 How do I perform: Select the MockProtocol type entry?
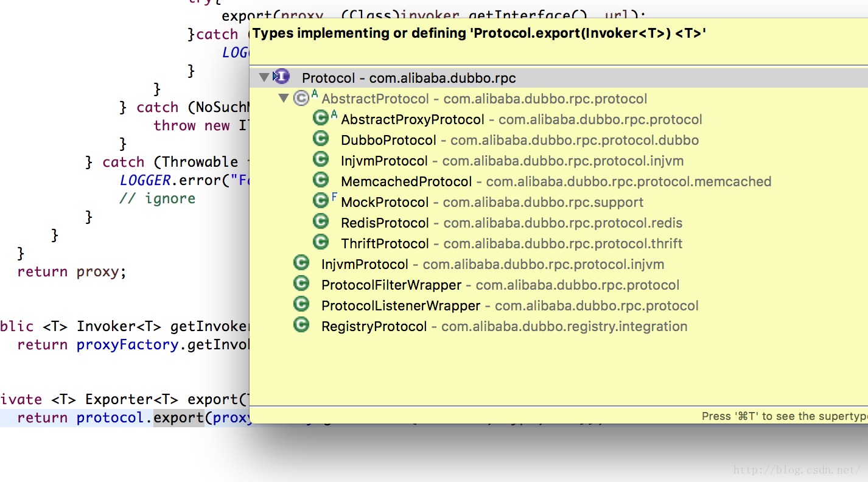tap(492, 202)
